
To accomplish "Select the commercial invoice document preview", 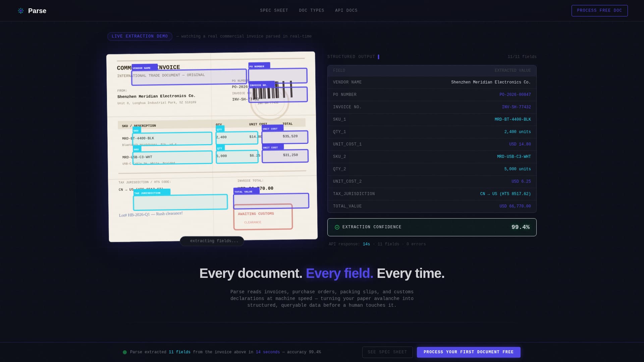I will pos(212,146).
